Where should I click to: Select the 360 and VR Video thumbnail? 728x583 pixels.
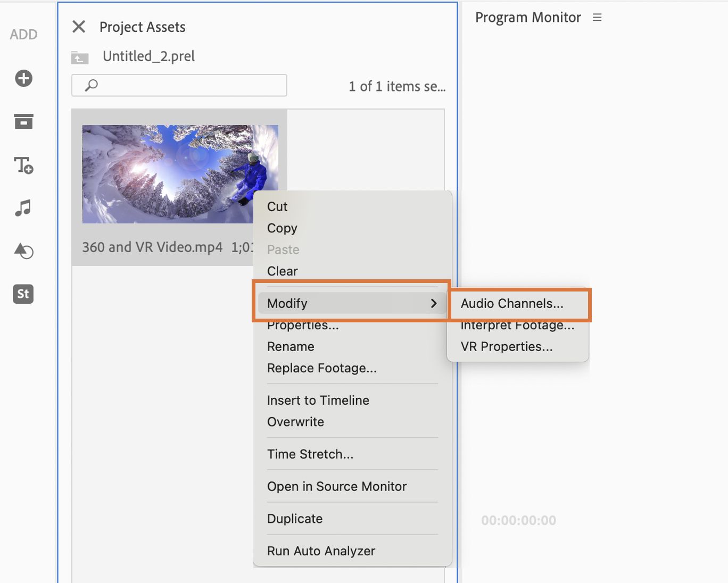point(180,174)
